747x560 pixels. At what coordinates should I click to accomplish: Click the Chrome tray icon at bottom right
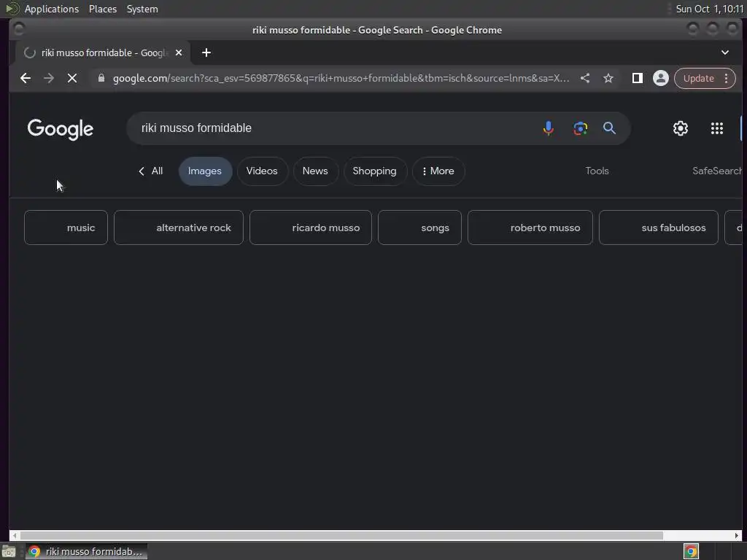point(691,551)
